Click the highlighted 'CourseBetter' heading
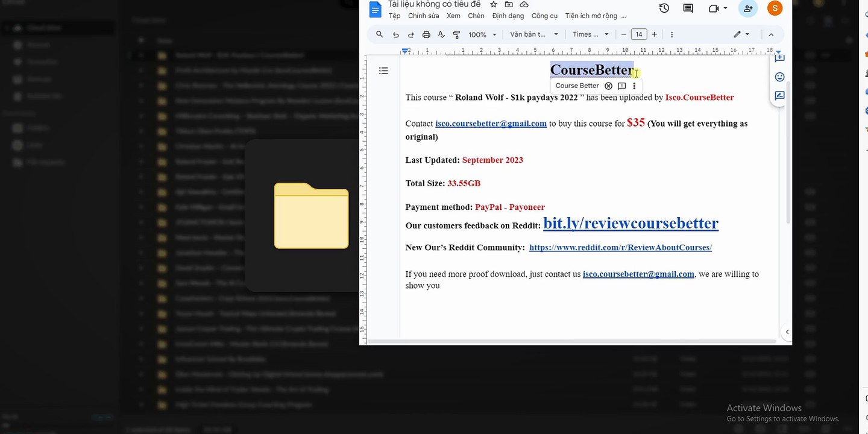Viewport: 868px width, 434px height. pyautogui.click(x=592, y=70)
